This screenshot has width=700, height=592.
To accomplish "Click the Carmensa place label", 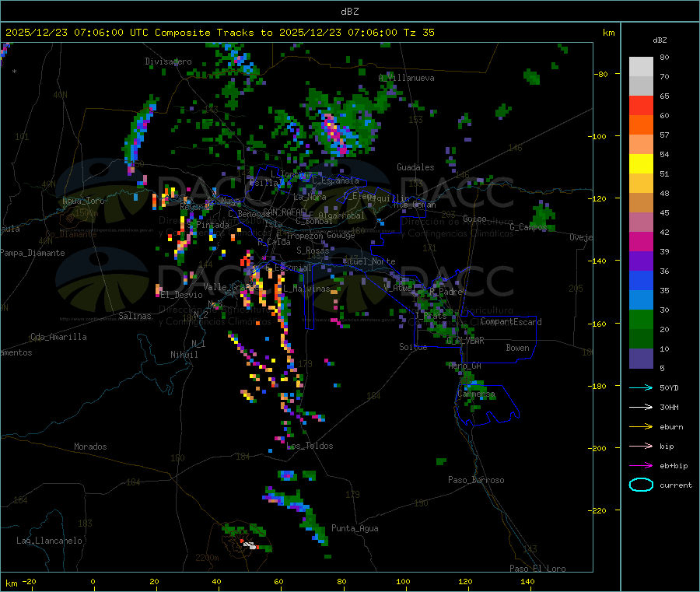I will pos(476,394).
